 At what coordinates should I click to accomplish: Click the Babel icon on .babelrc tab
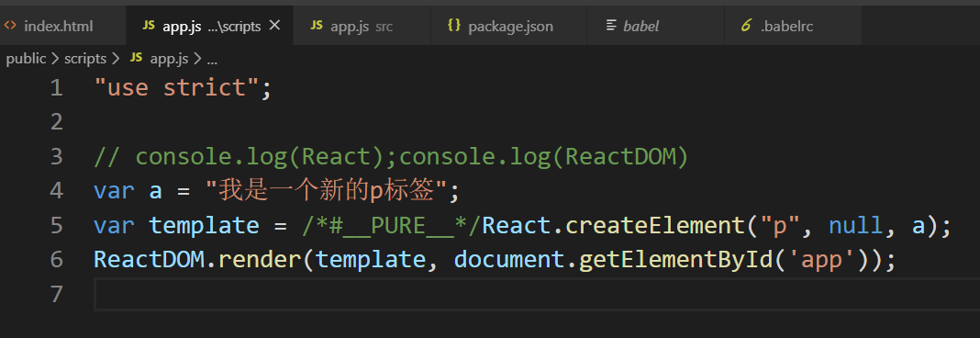tap(746, 26)
